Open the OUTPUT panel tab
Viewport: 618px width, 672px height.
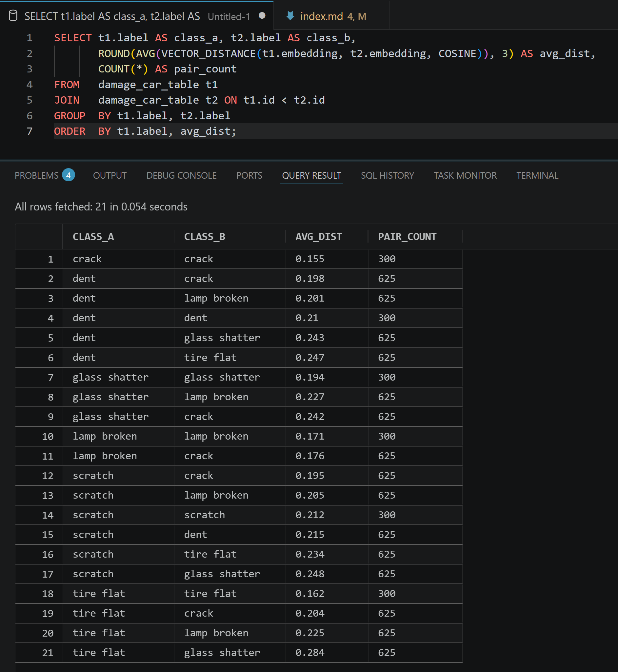pyautogui.click(x=110, y=175)
